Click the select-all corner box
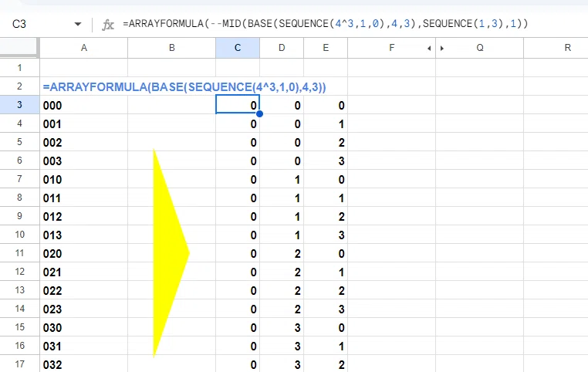This screenshot has width=588, height=372. 19,47
